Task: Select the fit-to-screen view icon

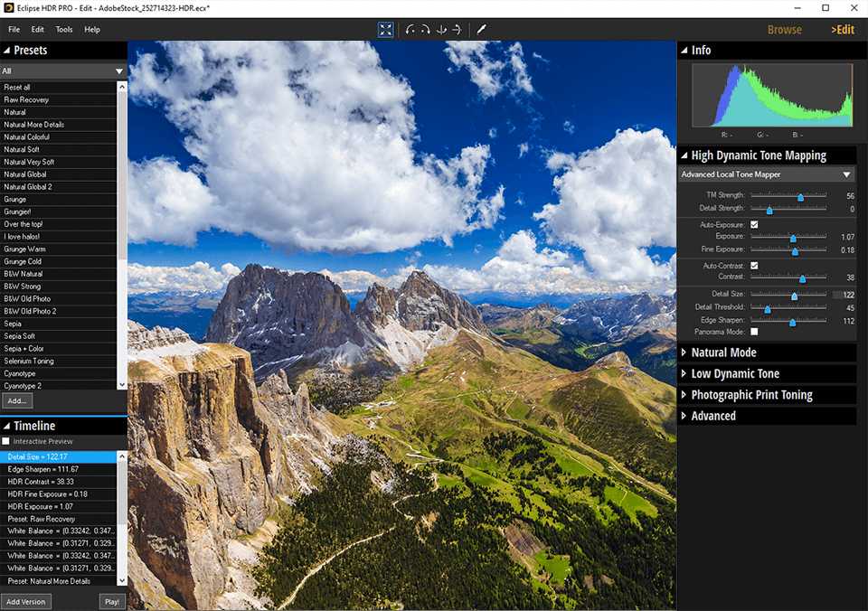Action: pyautogui.click(x=386, y=30)
